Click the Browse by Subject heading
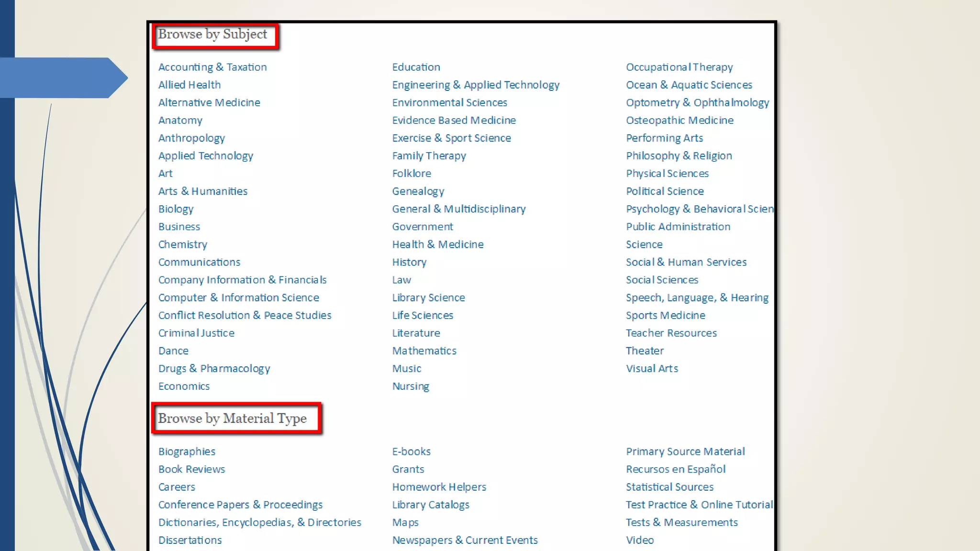The height and width of the screenshot is (551, 980). click(212, 34)
